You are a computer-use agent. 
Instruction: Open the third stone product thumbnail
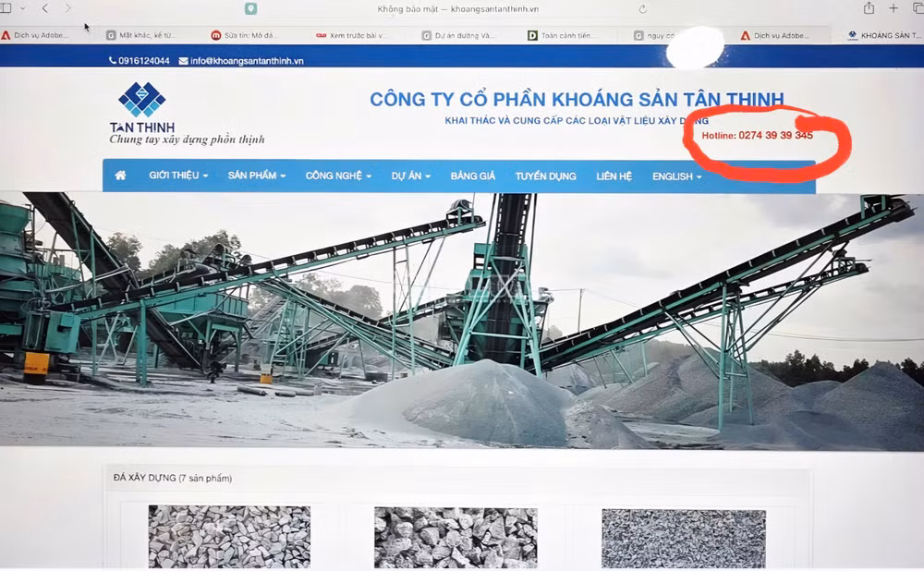[x=684, y=539]
